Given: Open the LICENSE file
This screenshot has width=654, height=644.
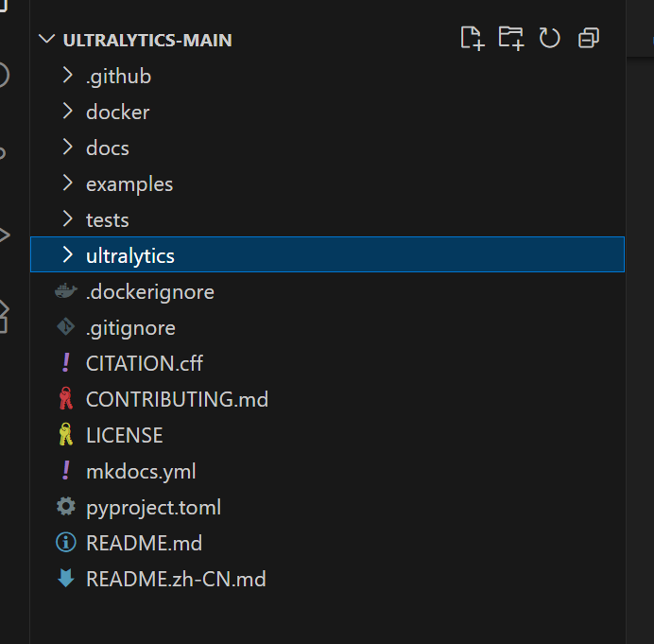Looking at the screenshot, I should click(125, 435).
